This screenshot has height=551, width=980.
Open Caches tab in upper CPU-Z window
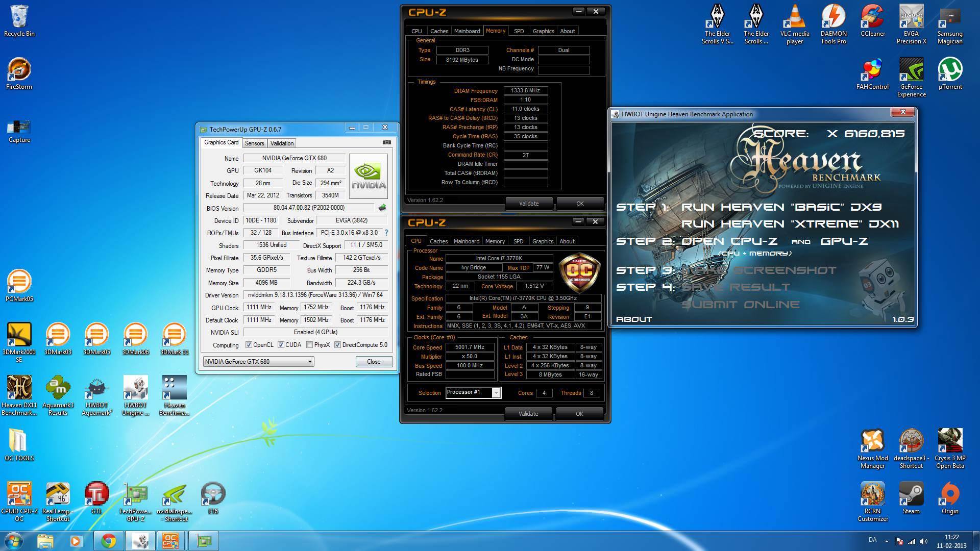coord(439,31)
